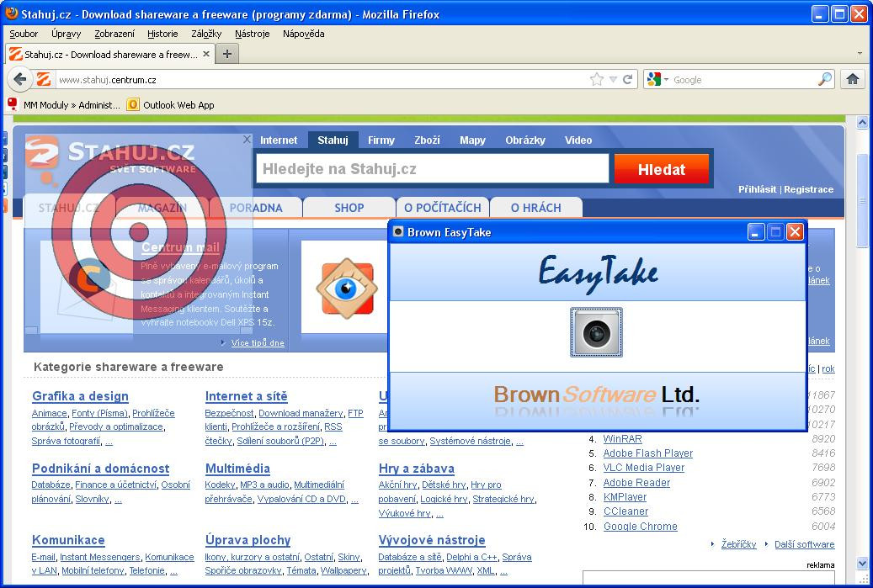Select the Zboží search tab
Viewport: 873px width, 588px height.
(427, 140)
